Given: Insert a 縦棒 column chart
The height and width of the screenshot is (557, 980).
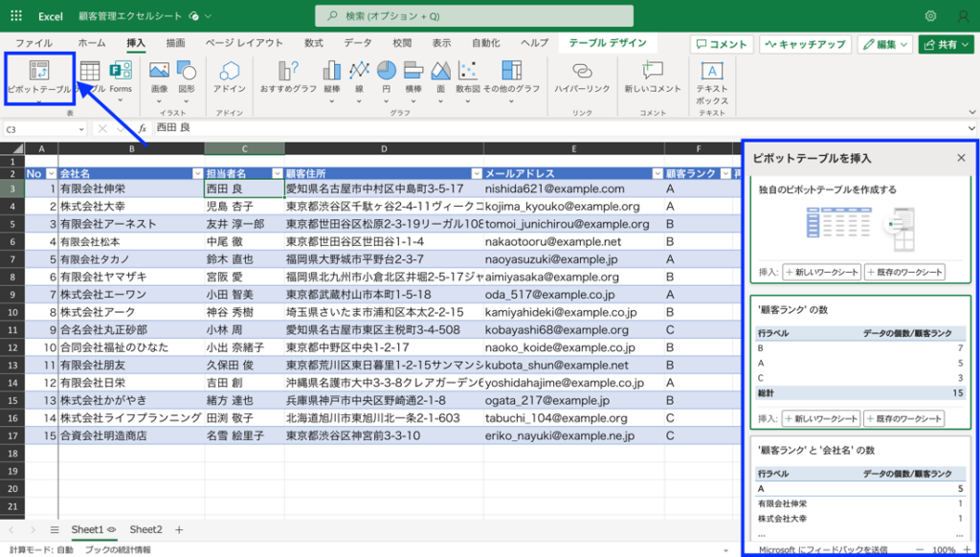Looking at the screenshot, I should point(332,71).
